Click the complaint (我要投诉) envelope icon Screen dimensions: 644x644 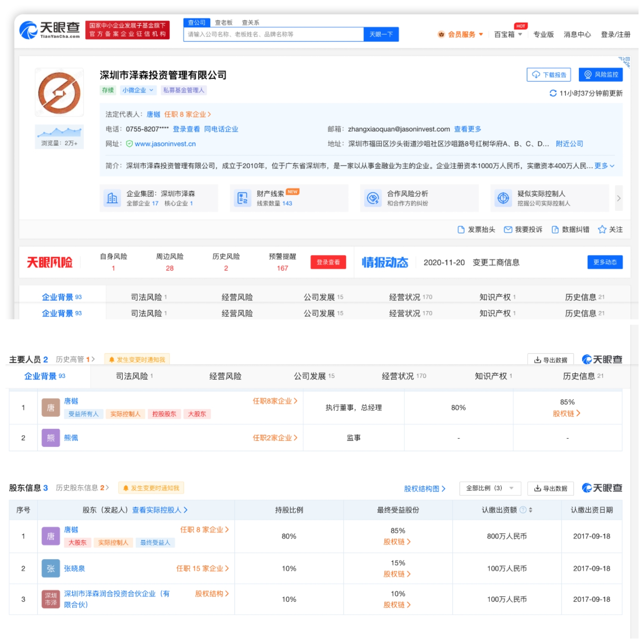point(508,230)
